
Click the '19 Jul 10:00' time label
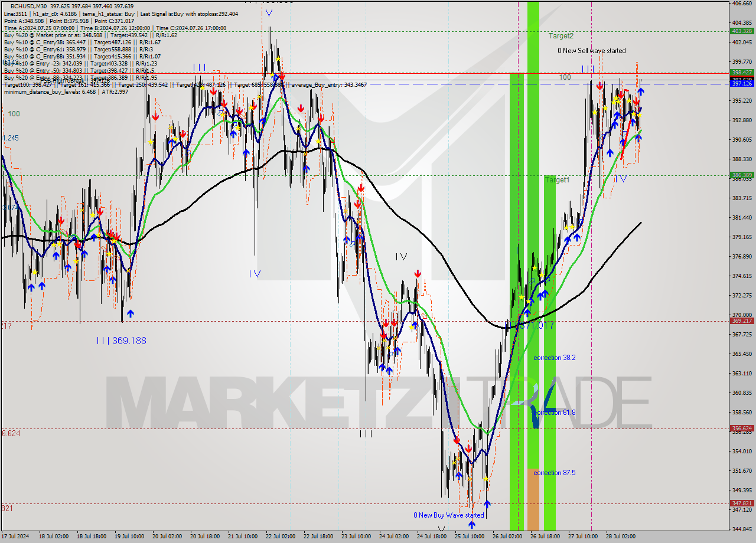point(129,537)
